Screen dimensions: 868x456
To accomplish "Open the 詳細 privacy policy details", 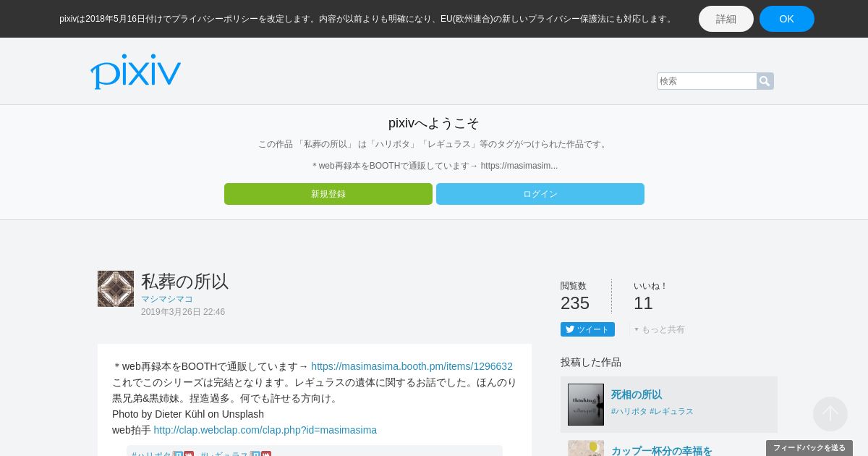I will click(726, 19).
